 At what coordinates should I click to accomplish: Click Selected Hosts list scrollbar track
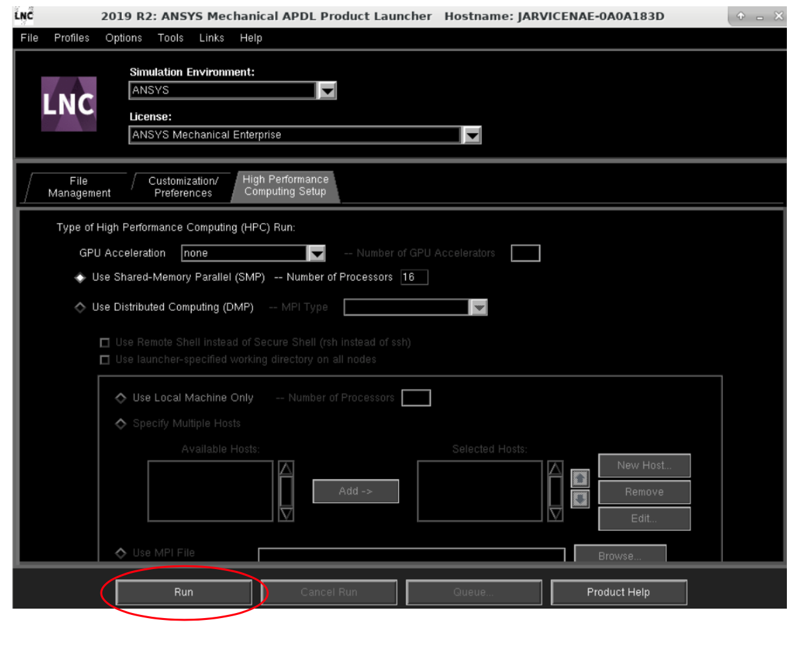coord(556,491)
